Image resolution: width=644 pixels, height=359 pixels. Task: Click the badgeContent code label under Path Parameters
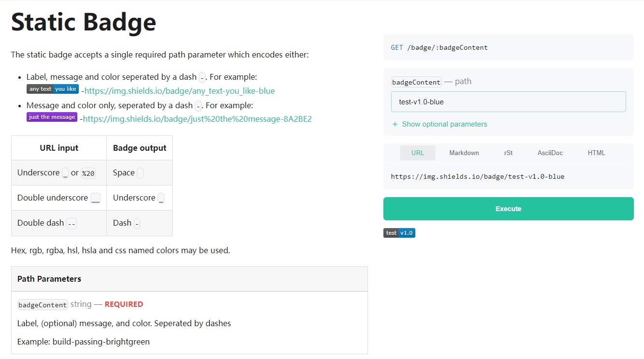[x=43, y=305]
